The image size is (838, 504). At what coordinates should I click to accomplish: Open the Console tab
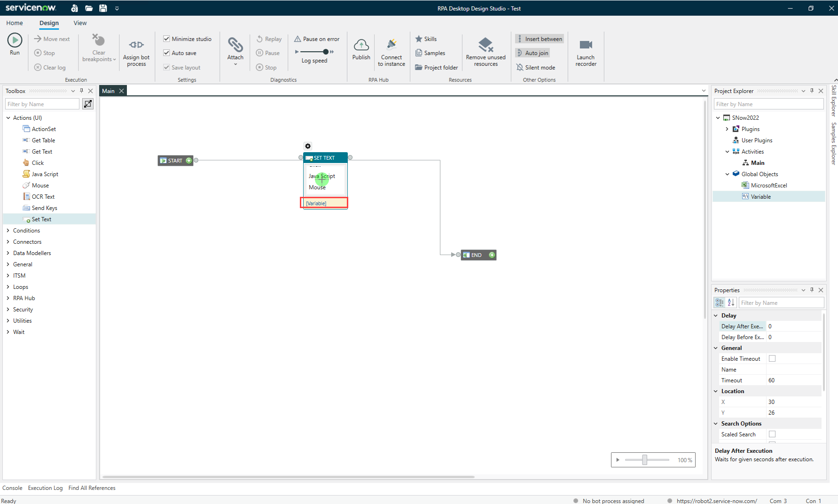12,488
